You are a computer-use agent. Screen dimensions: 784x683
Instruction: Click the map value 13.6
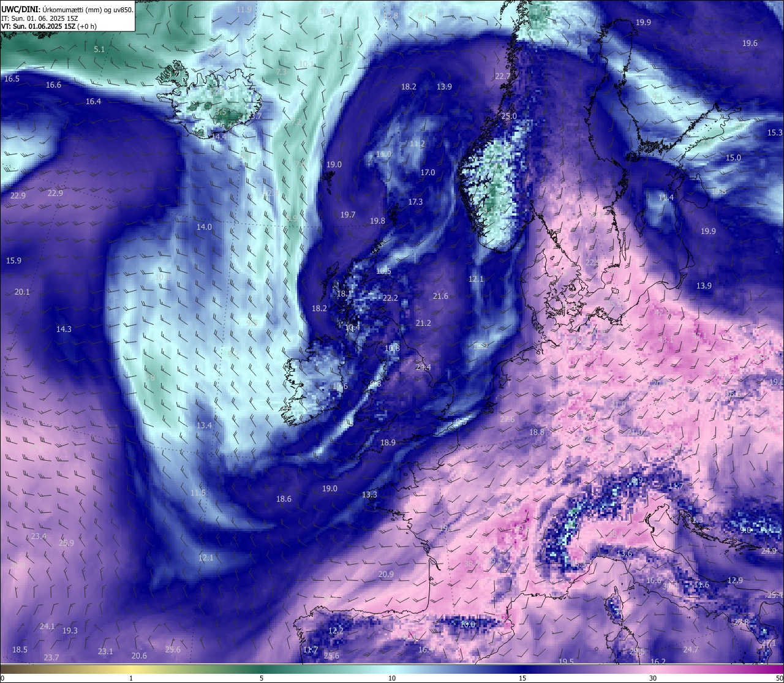(x=624, y=554)
